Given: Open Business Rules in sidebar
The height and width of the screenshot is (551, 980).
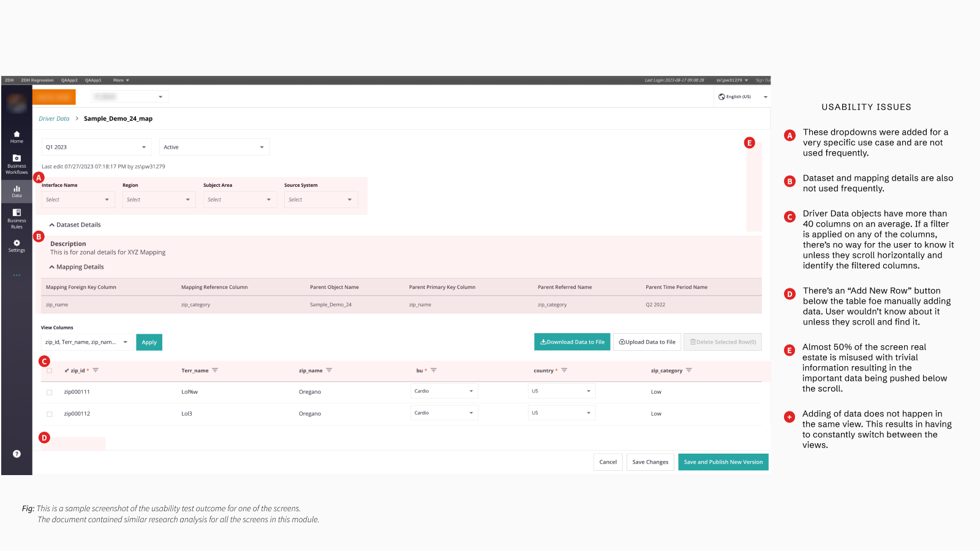Looking at the screenshot, I should [17, 219].
